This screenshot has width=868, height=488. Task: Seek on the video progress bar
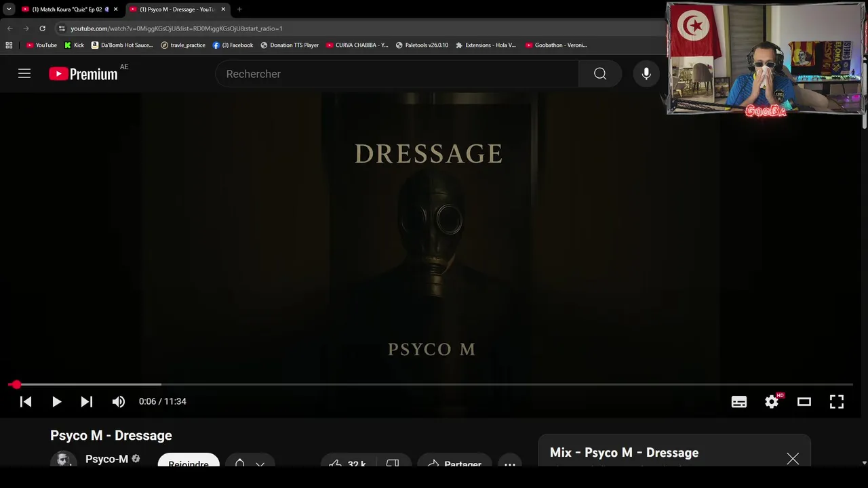(x=431, y=384)
